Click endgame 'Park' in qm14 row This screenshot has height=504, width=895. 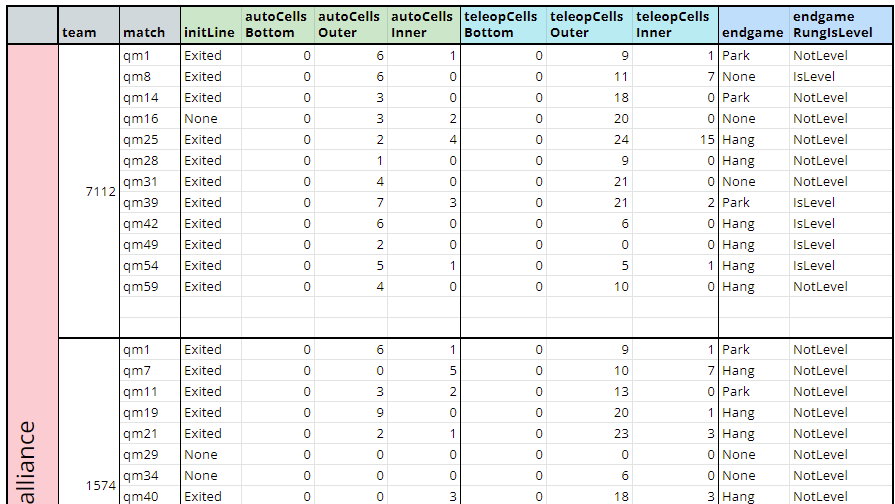[753, 98]
